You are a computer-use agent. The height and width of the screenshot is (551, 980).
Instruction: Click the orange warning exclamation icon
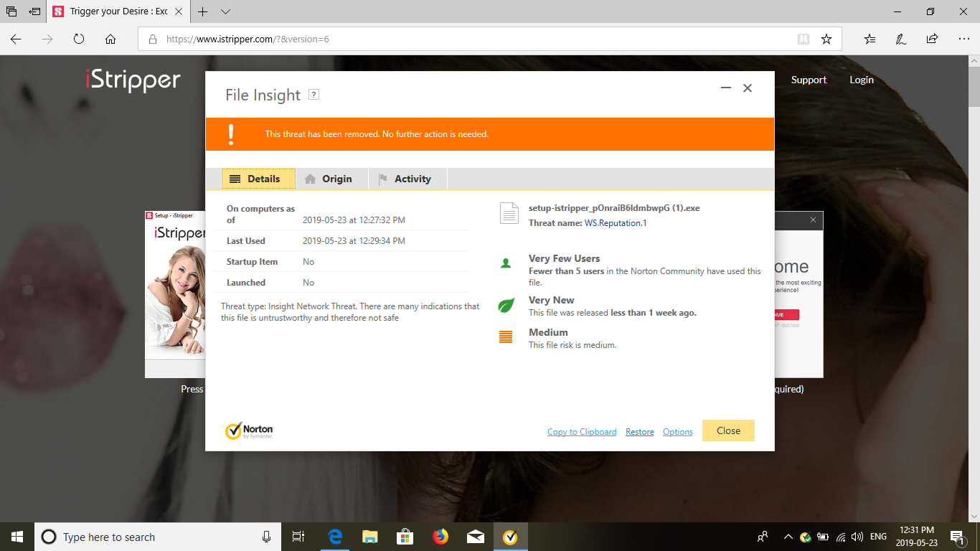[231, 134]
